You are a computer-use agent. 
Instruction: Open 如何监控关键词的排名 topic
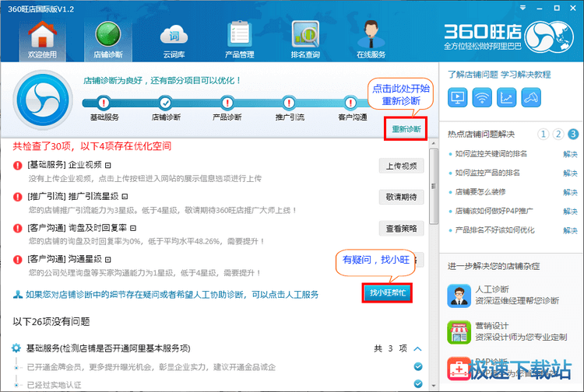pos(491,154)
